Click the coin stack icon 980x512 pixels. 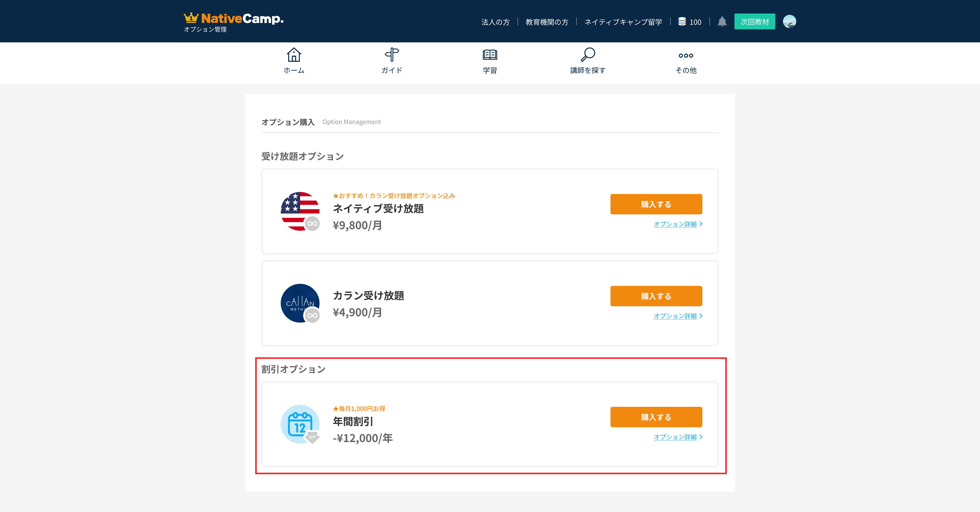click(682, 22)
